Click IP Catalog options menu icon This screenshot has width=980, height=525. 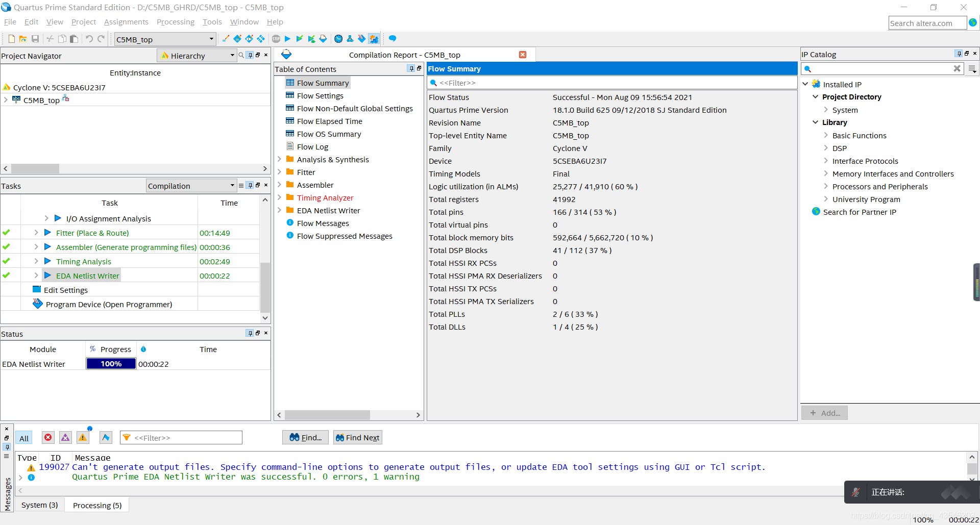(972, 69)
